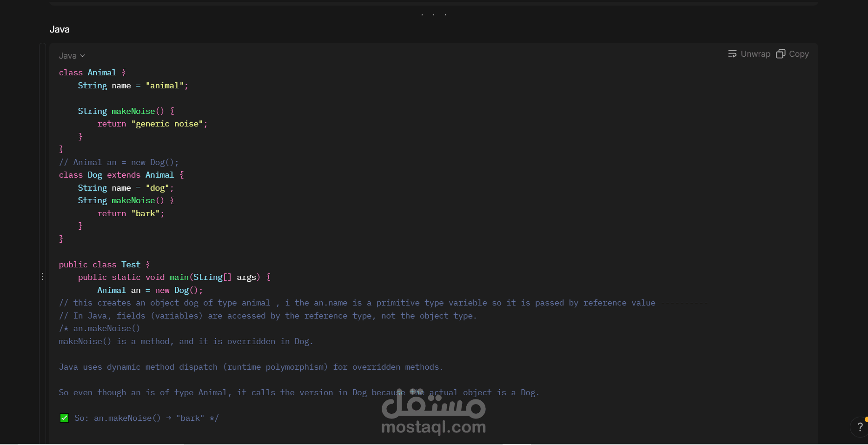This screenshot has height=445, width=868.
Task: Click the 'class Dog extends Animal {' line
Action: (x=121, y=175)
